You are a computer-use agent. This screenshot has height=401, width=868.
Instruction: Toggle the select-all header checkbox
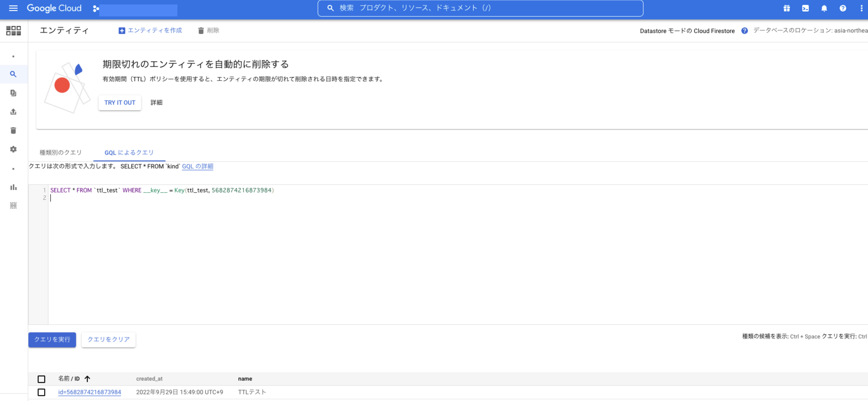coord(41,379)
